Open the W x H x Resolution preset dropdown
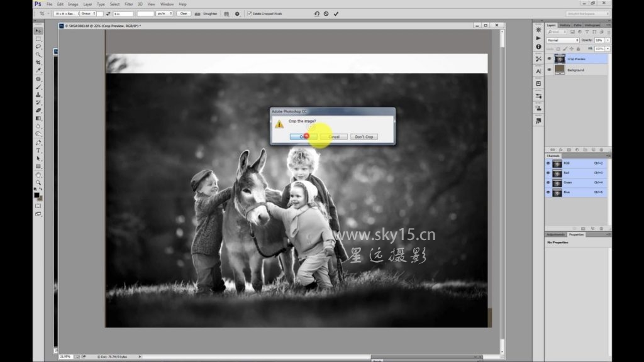Image resolution: width=644 pixels, height=362 pixels. click(x=67, y=14)
